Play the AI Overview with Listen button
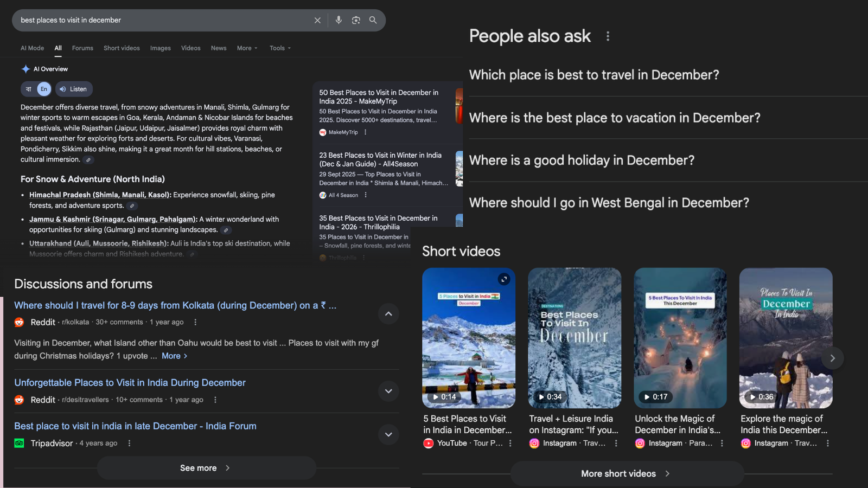 tap(74, 89)
